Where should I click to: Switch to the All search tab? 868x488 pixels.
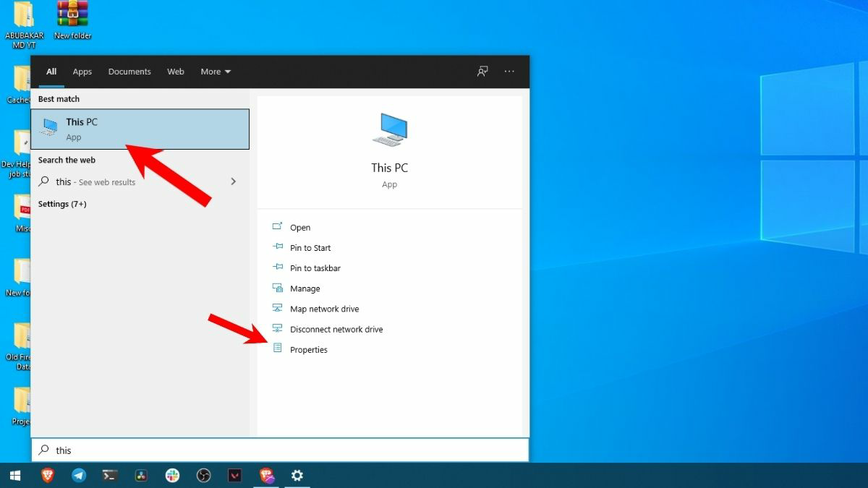click(51, 72)
